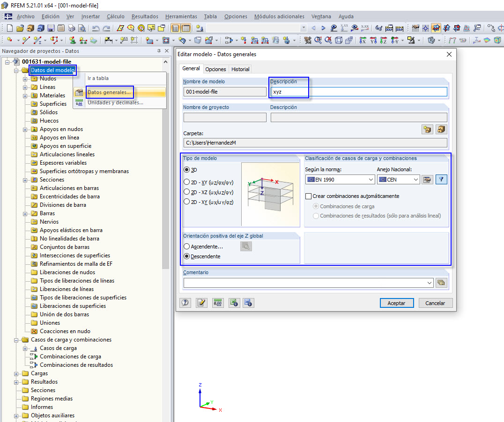Screen dimensions: 504x422
Task: Expand the Barras tree node
Action: (25, 214)
